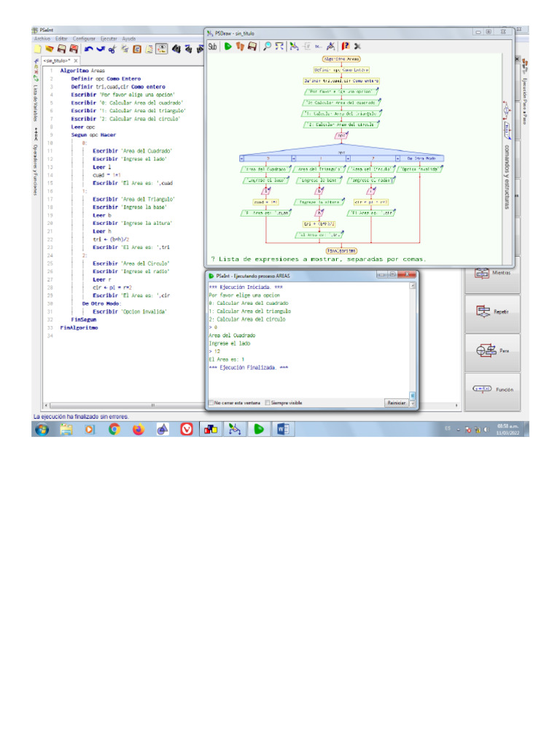Open the Archivo menu
The image size is (560, 747).
tap(41, 38)
